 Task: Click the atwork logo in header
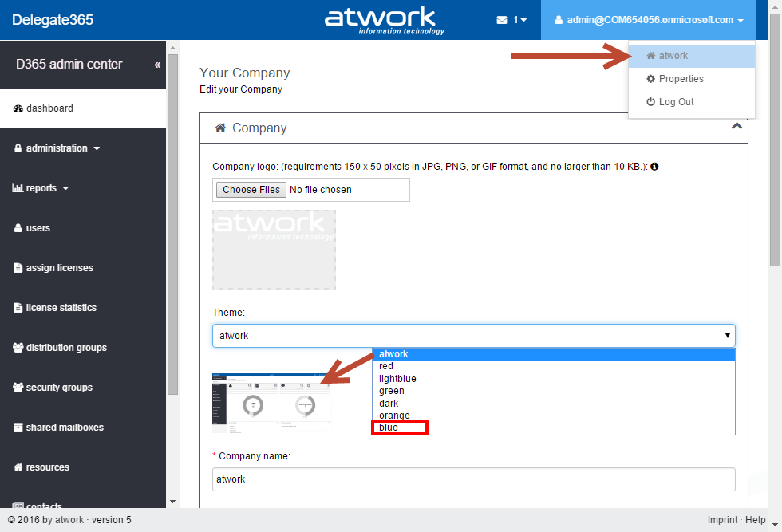point(384,20)
